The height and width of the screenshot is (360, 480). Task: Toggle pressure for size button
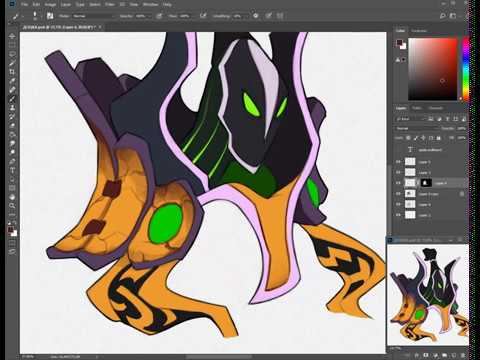269,16
